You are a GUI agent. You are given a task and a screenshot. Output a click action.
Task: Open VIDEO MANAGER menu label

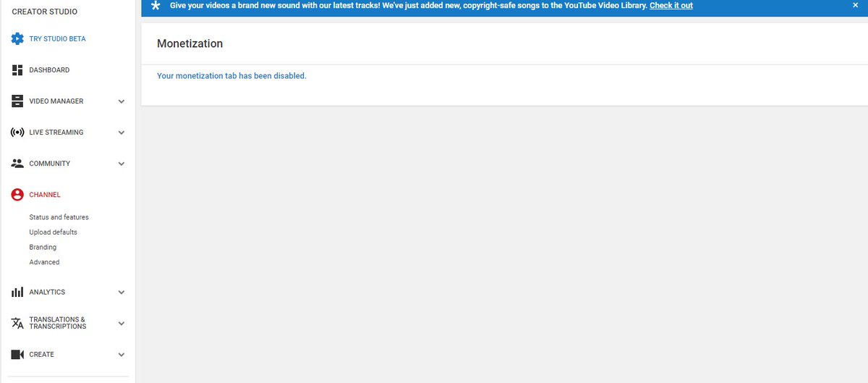[56, 101]
